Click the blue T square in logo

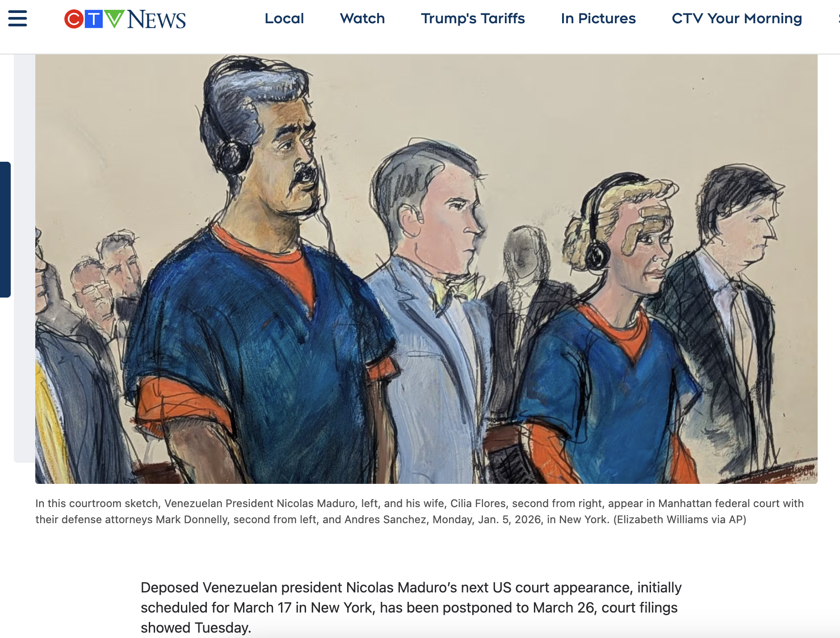[x=94, y=19]
